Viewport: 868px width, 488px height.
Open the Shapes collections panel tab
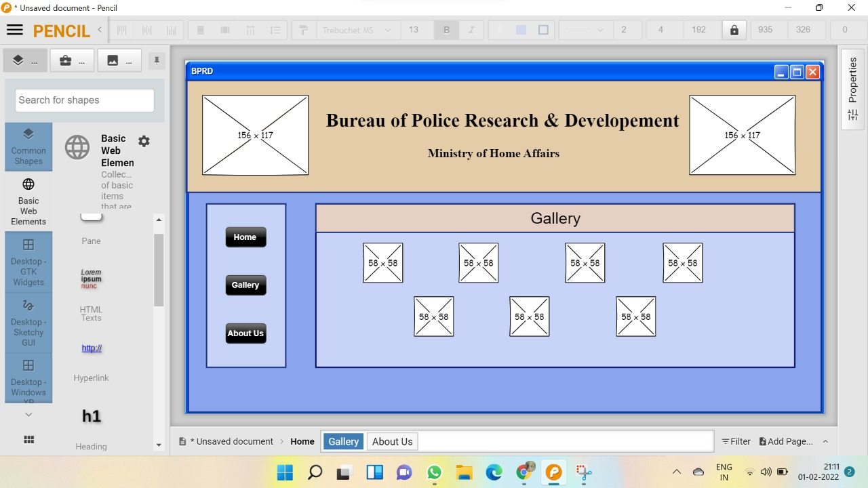[x=25, y=60]
